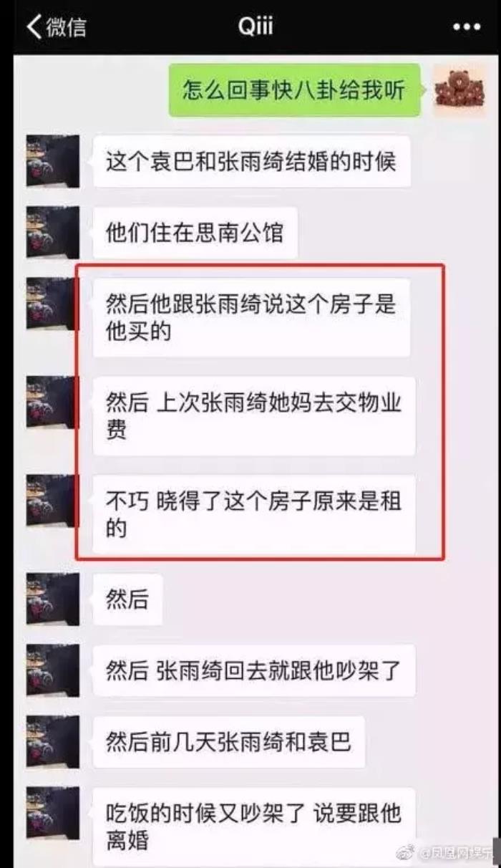Select the message 然后前几天张雨绮和袁巴

(229, 742)
